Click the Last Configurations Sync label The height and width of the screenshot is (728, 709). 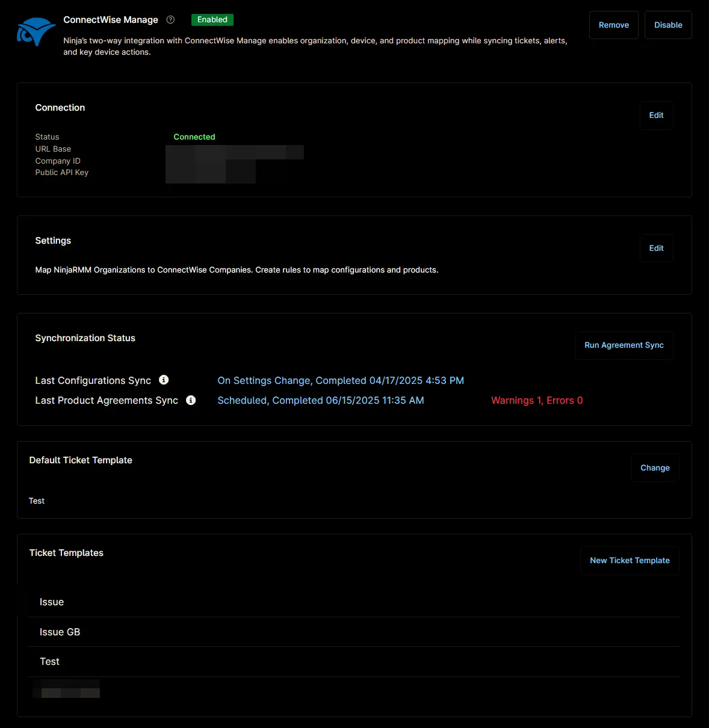[x=93, y=381]
